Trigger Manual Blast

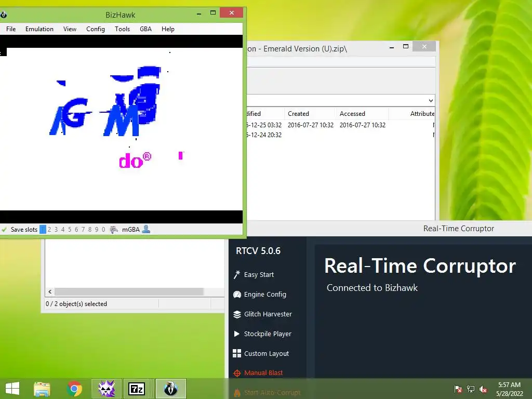[x=263, y=373]
